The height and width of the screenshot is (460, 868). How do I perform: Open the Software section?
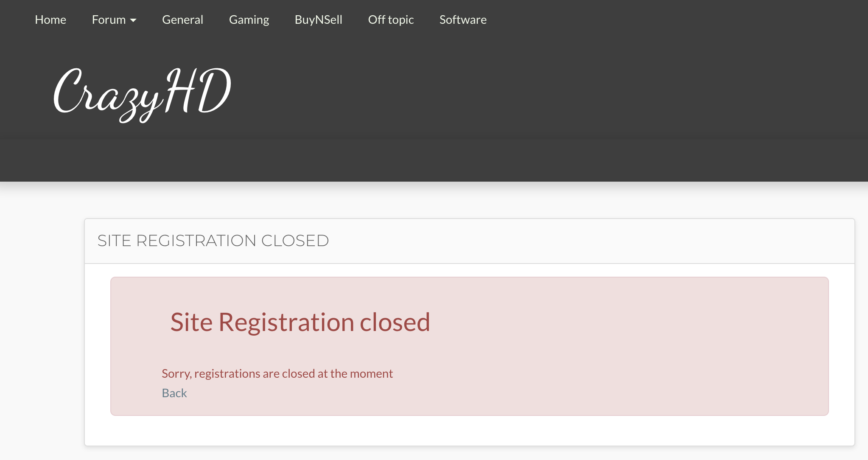[x=463, y=20]
